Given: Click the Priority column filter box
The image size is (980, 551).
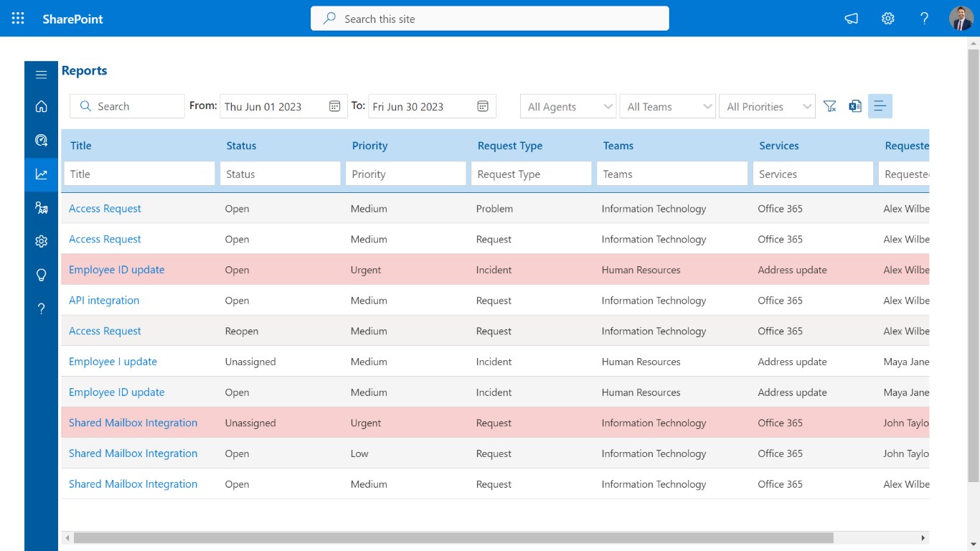Looking at the screenshot, I should 405,174.
